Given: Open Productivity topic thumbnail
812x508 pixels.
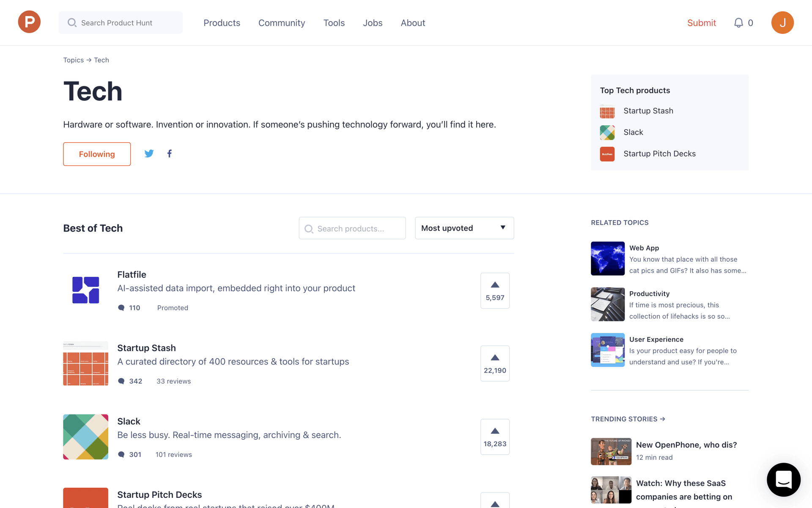Looking at the screenshot, I should coord(608,304).
